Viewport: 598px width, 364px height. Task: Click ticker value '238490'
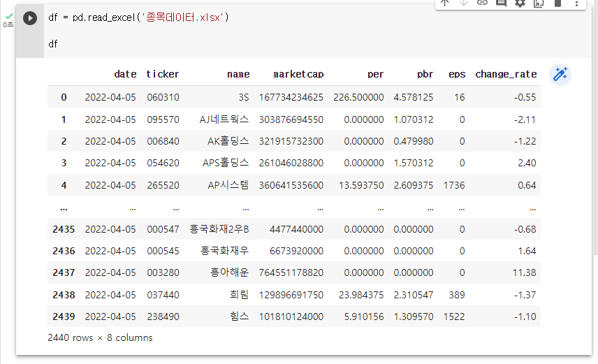pos(163,316)
